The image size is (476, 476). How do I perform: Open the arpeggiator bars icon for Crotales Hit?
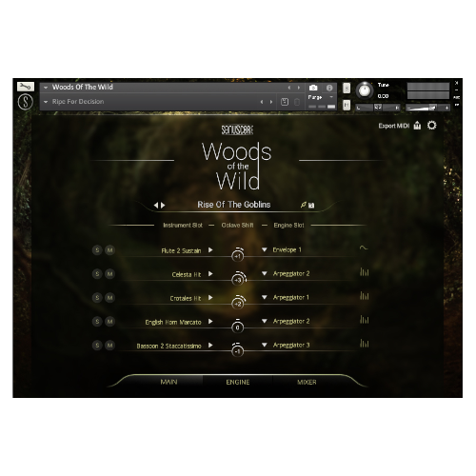pos(365,296)
